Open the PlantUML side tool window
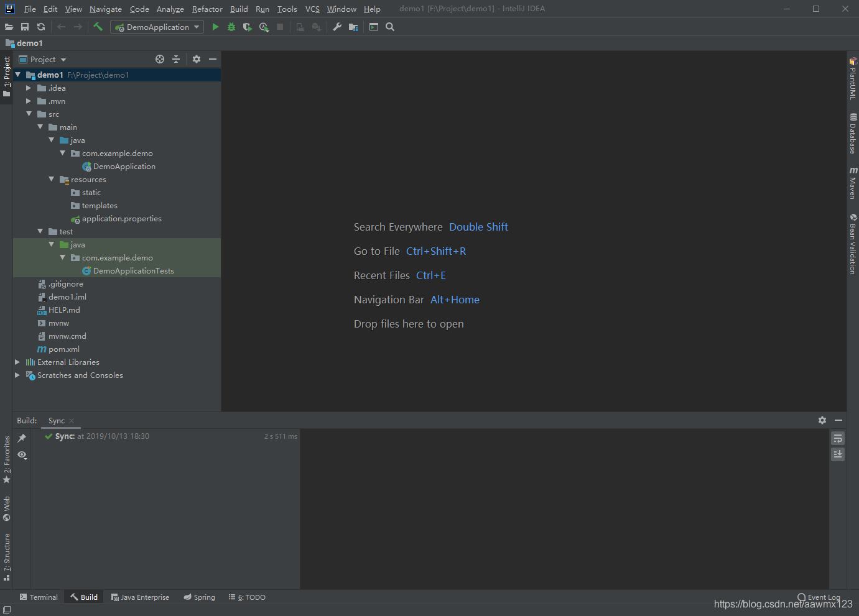The image size is (859, 616). pyautogui.click(x=853, y=78)
